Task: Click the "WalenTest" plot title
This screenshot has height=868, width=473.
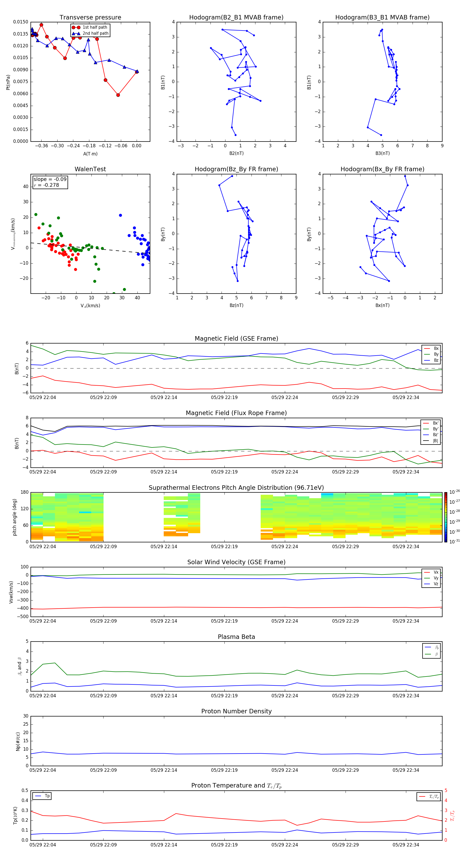Action: click(90, 169)
